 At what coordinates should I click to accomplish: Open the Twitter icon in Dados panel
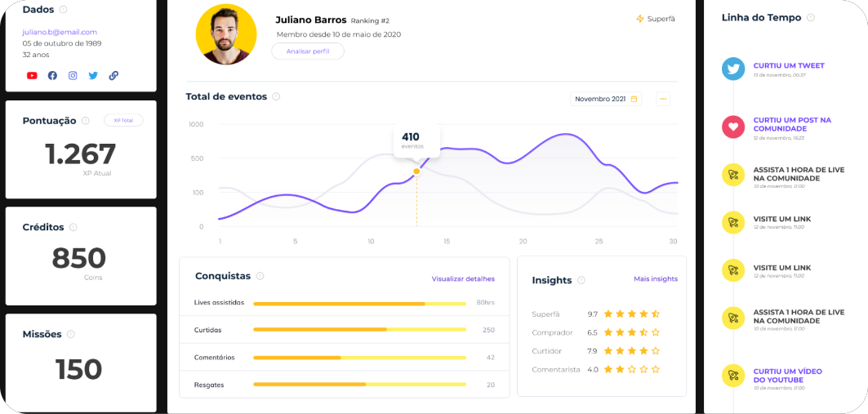(x=93, y=75)
